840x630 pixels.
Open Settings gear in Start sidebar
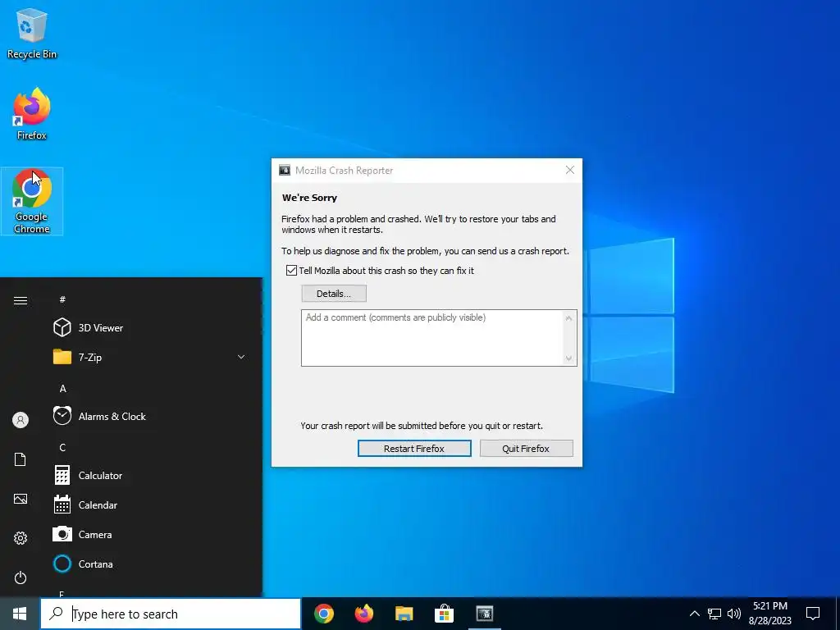click(21, 538)
